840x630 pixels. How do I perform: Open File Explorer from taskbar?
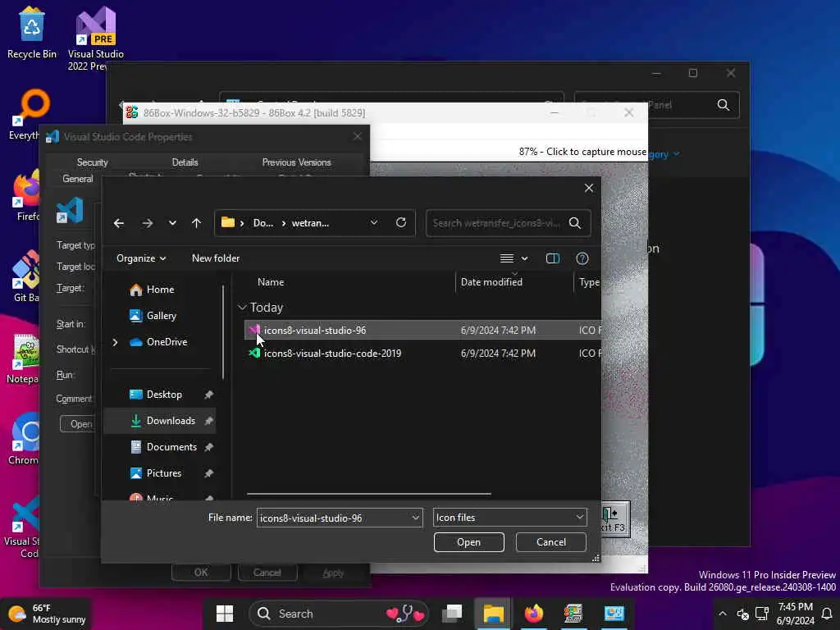pos(493,614)
